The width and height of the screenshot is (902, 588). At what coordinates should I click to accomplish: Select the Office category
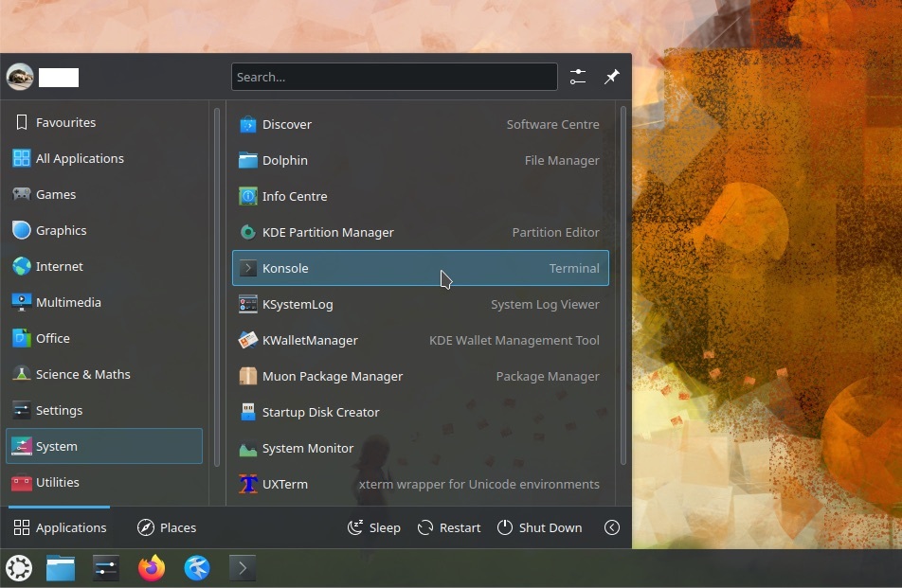[x=104, y=338]
